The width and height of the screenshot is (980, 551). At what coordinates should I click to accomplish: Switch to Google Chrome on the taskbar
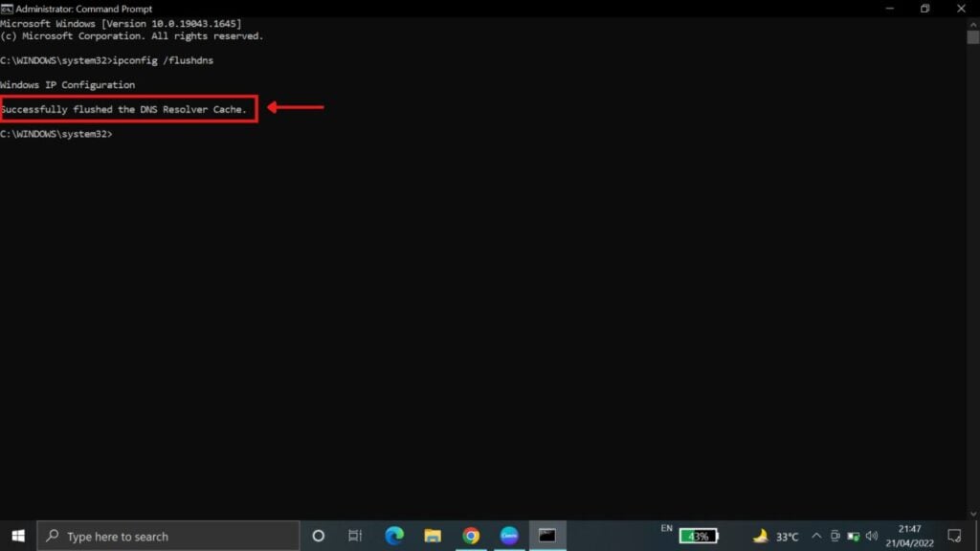tap(471, 536)
